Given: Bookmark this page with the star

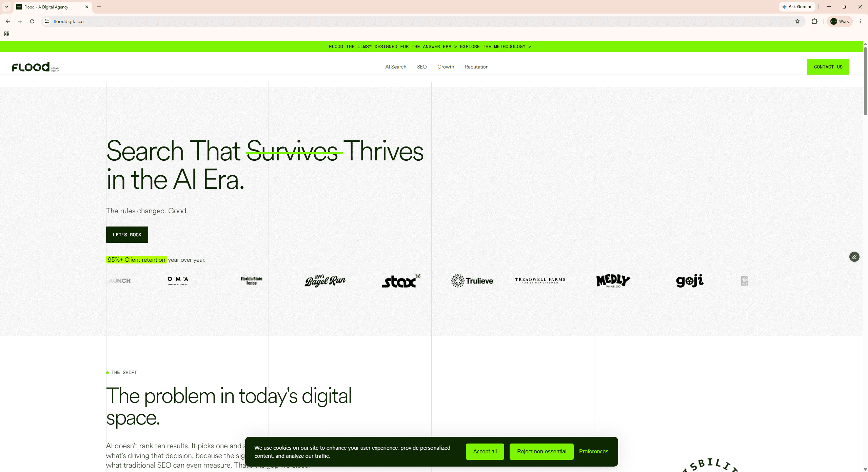Looking at the screenshot, I should tap(797, 21).
